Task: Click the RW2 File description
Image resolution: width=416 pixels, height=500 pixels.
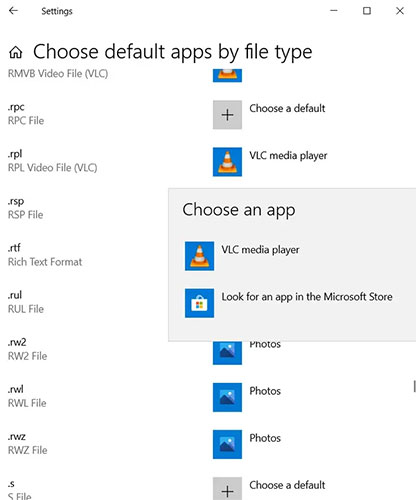Action: 28,356
